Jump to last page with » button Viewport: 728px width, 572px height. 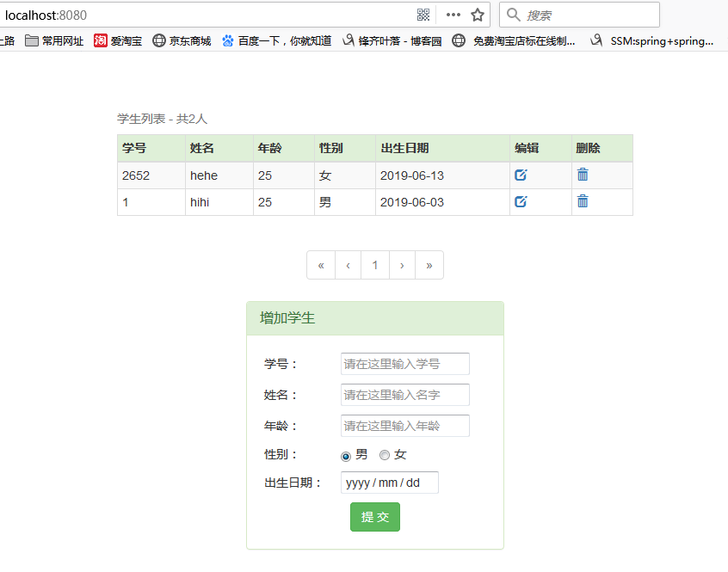[x=429, y=265]
